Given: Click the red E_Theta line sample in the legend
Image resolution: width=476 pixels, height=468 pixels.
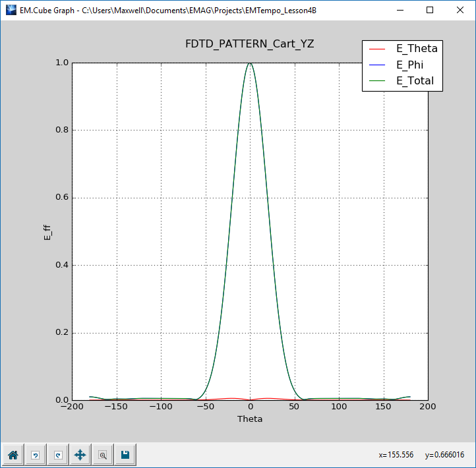Looking at the screenshot, I should point(378,49).
